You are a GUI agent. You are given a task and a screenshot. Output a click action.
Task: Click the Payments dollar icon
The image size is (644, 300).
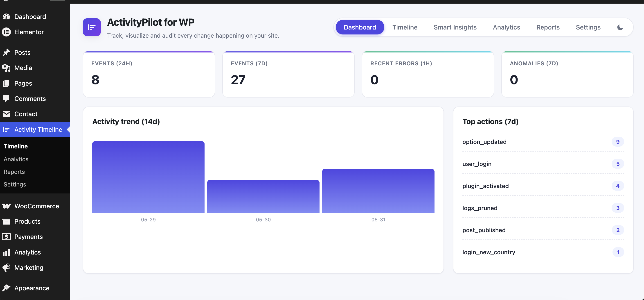click(7, 237)
